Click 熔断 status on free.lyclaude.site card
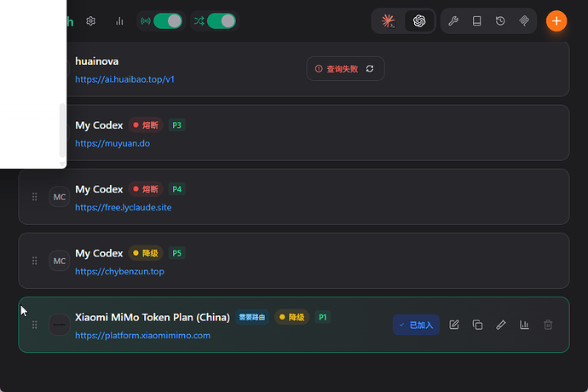 click(146, 189)
